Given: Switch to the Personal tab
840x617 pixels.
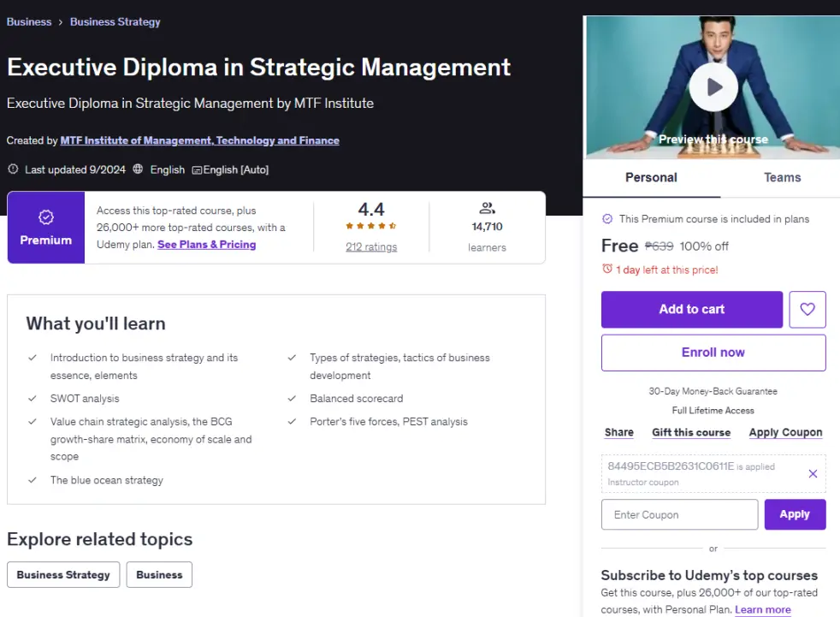Looking at the screenshot, I should (x=652, y=177).
